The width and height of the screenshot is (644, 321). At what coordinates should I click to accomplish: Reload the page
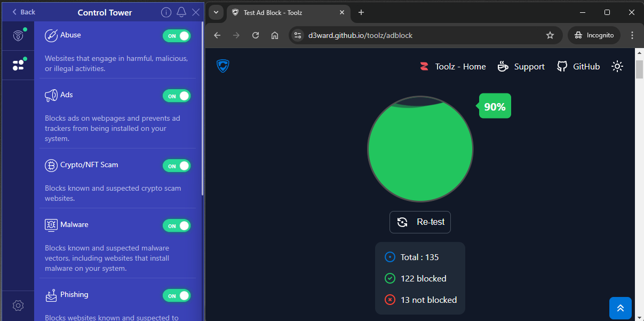256,35
